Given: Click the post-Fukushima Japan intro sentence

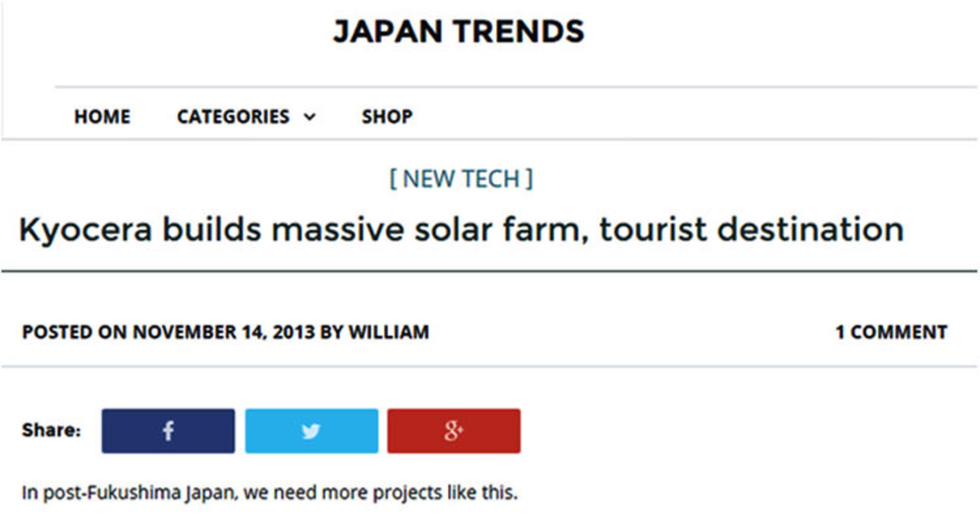Looking at the screenshot, I should pyautogui.click(x=269, y=493).
